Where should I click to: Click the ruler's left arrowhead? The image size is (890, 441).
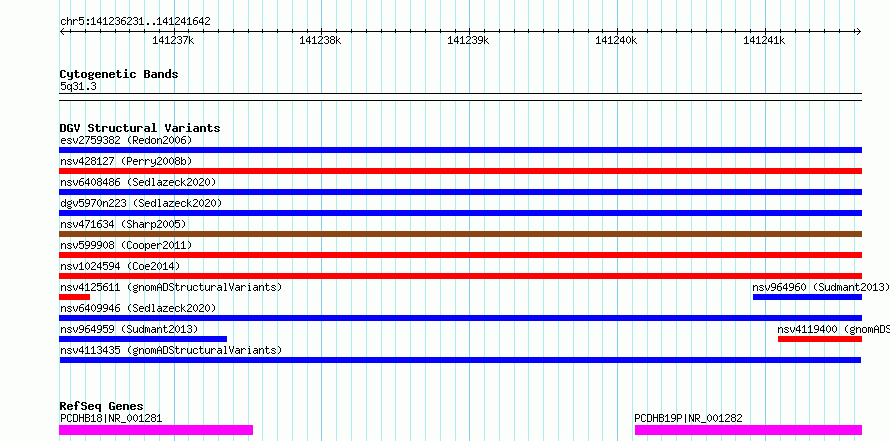[x=62, y=31]
